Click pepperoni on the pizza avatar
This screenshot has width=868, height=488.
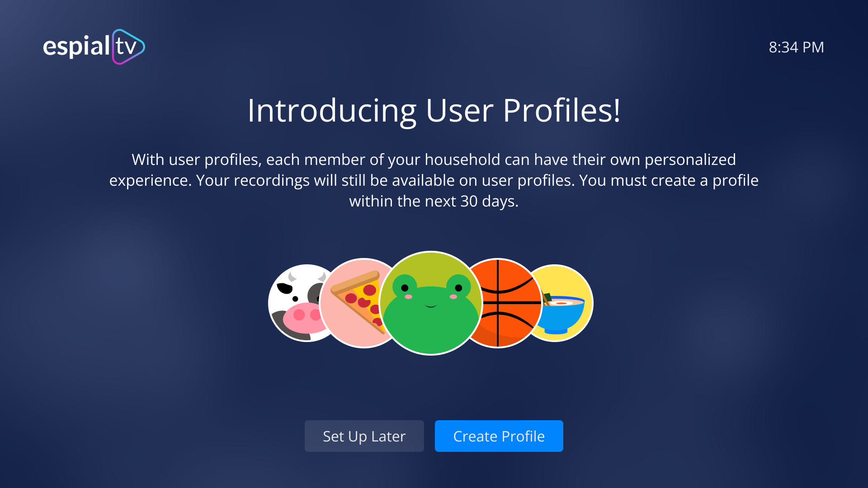click(x=369, y=291)
